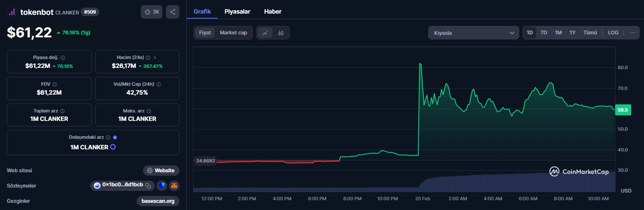Show info icon beside FDV
Viewport: 644px width, 210px height.
coord(55,84)
